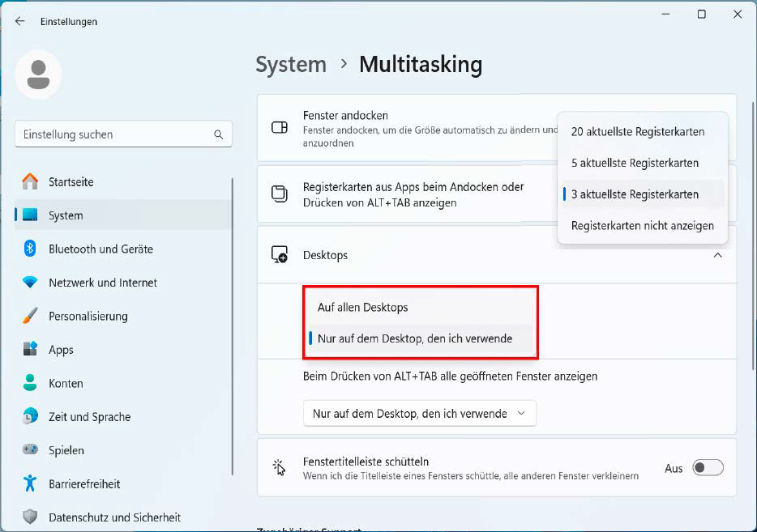Click the Fenster andocken card title
The width and height of the screenshot is (757, 532).
[345, 115]
